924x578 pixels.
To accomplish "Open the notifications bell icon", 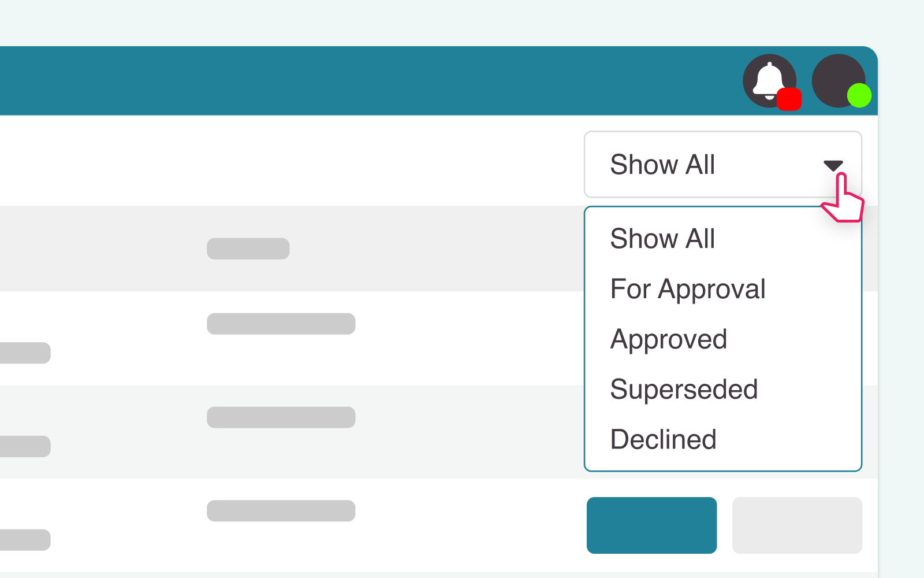I will point(769,81).
